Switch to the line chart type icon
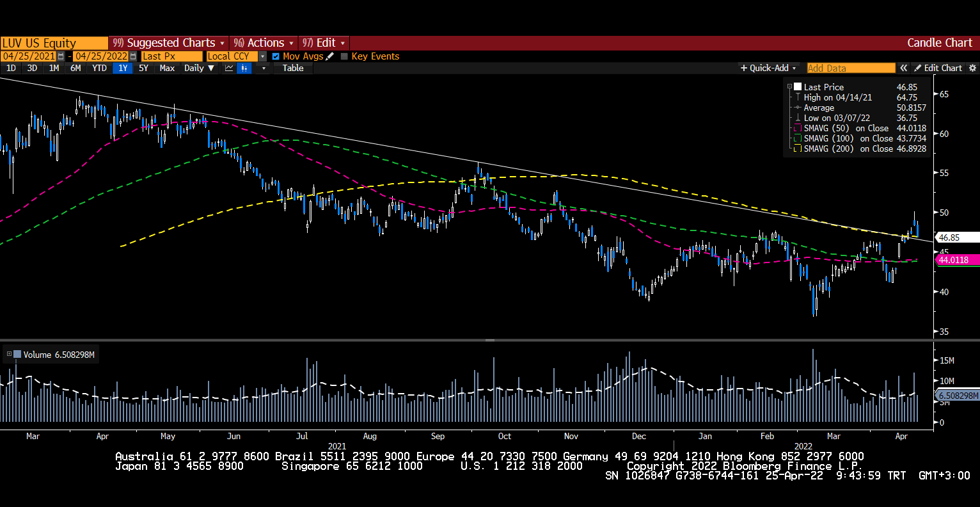980x507 pixels. click(228, 68)
